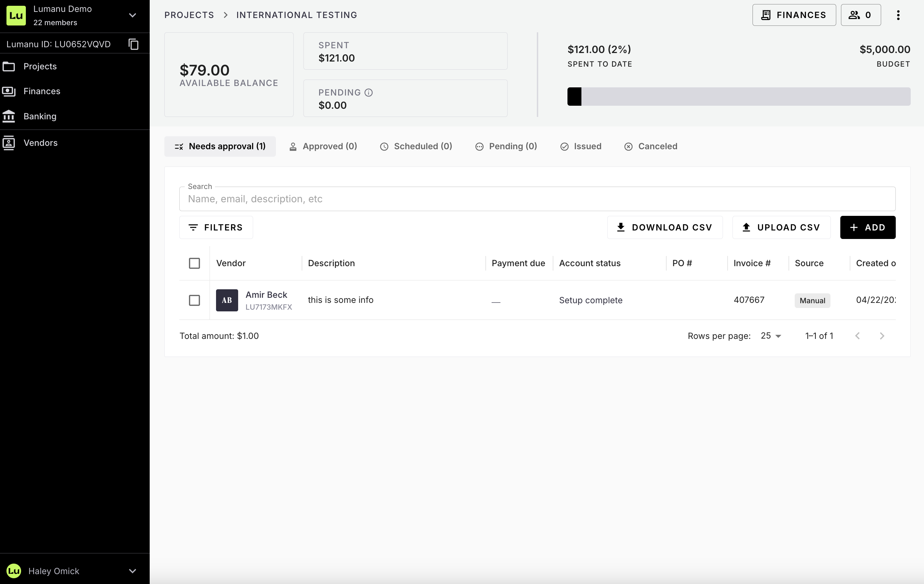924x584 pixels.
Task: Go to Vendors in the sidebar
Action: 40,143
